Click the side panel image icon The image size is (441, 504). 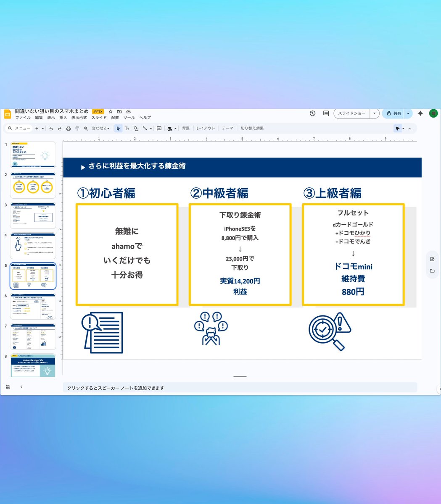point(432,259)
